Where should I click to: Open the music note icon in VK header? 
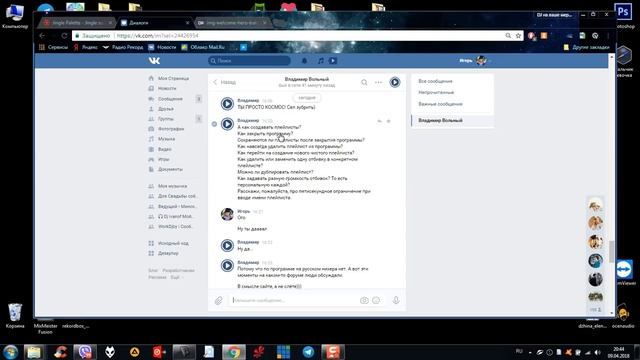321,61
